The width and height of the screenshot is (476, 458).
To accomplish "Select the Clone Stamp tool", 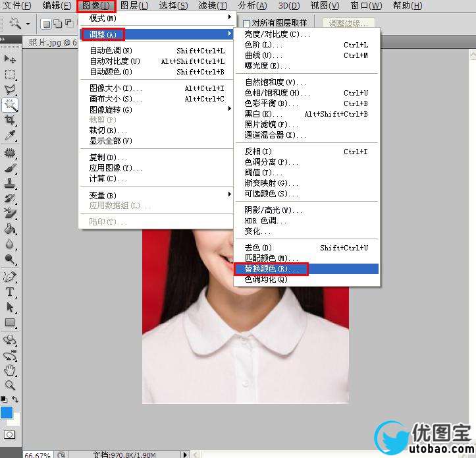I will [10, 183].
